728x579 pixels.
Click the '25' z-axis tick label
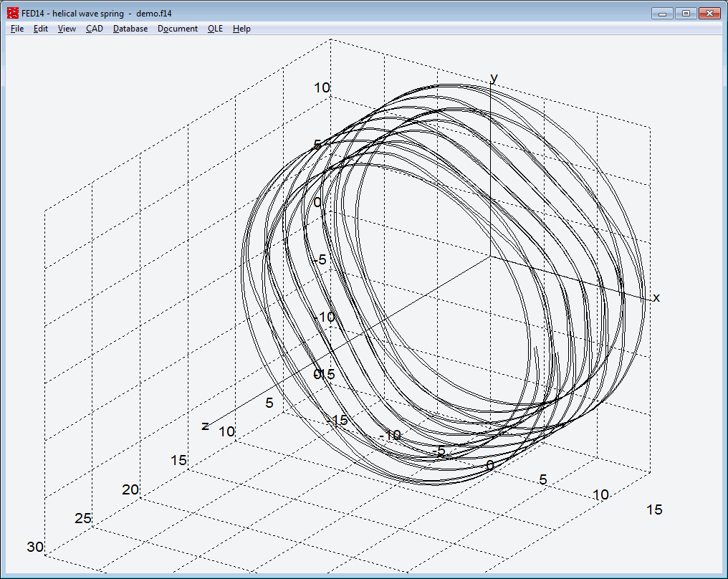83,518
